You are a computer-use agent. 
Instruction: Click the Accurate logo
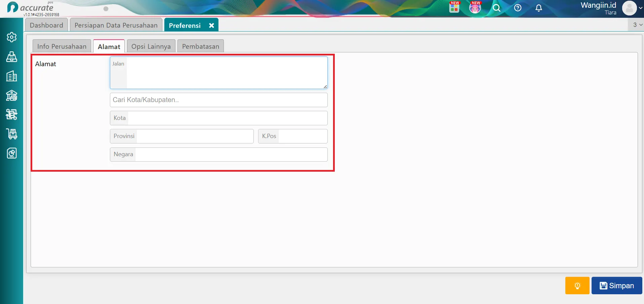point(30,7)
